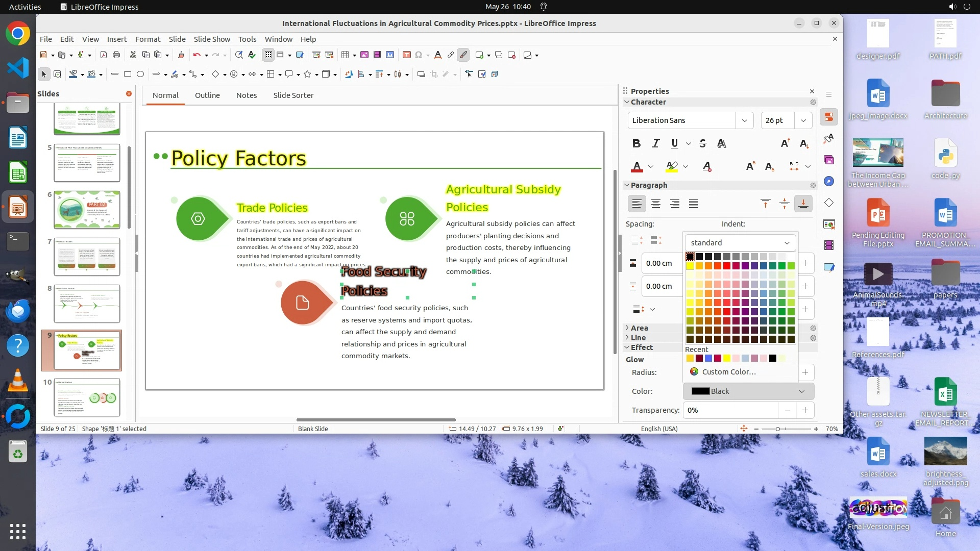Screen dimensions: 980x551
Task: Click the Strikethrough text icon
Action: [x=703, y=143]
